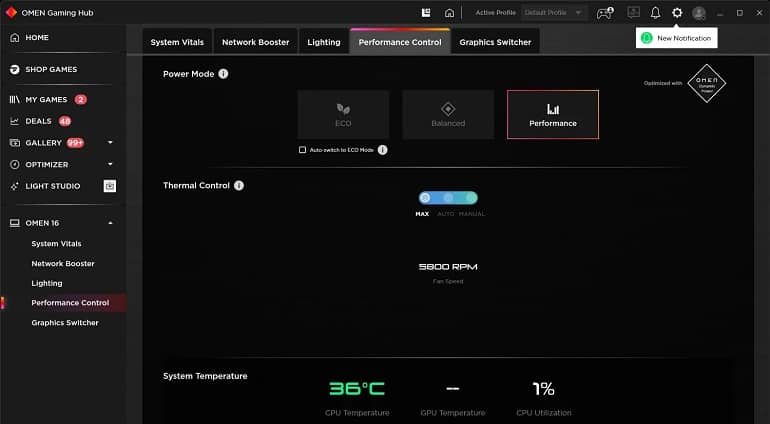Click the OMEN Gaming Hub logo icon
The width and height of the screenshot is (770, 424).
point(11,12)
